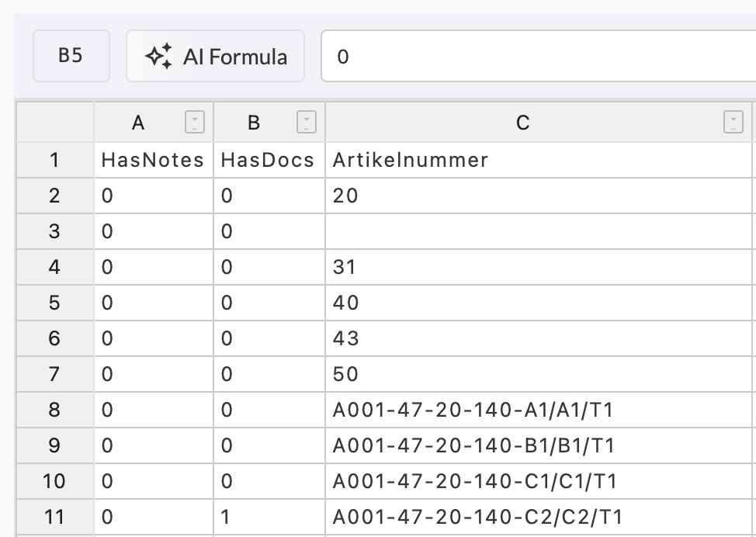The width and height of the screenshot is (756, 537).
Task: Select the cell with value 43
Action: [539, 338]
